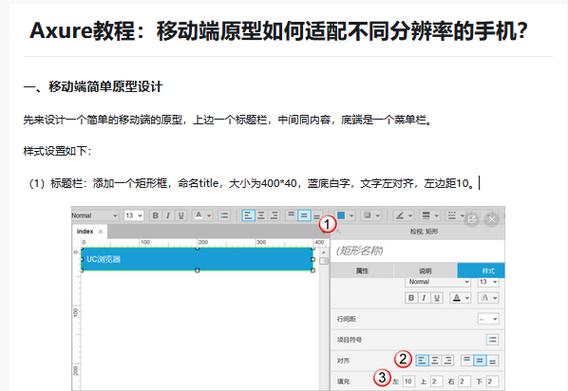The width and height of the screenshot is (568, 391).
Task: Select the blue UC浏览器 title rectangle
Action: tap(197, 259)
